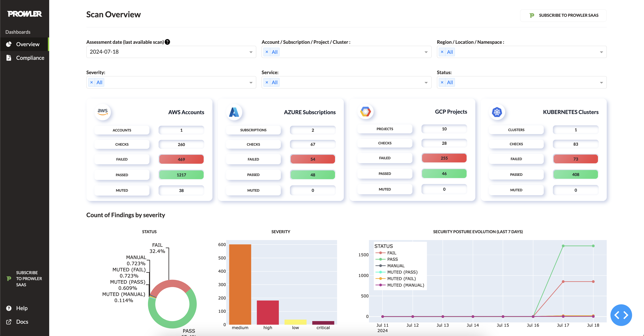Click the external-link Docs icon
644x336 pixels.
(9, 322)
